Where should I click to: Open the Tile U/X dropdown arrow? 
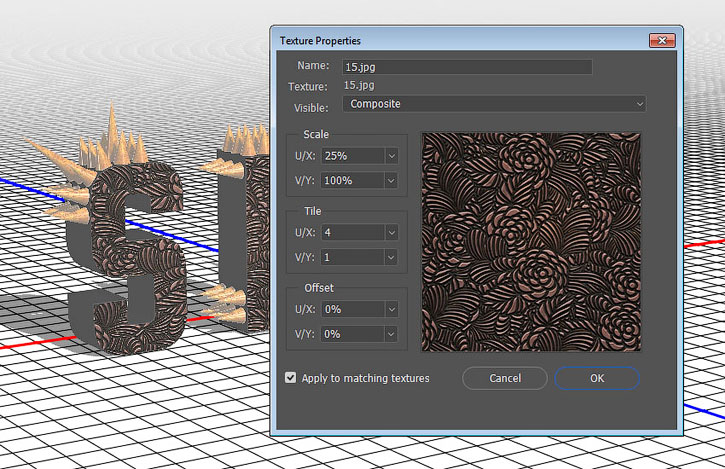pyautogui.click(x=391, y=232)
